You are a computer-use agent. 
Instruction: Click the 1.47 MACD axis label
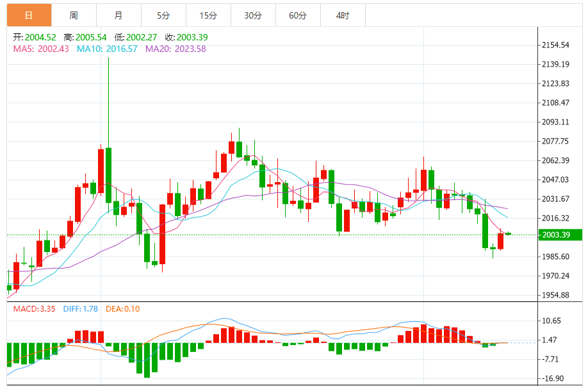(550, 340)
